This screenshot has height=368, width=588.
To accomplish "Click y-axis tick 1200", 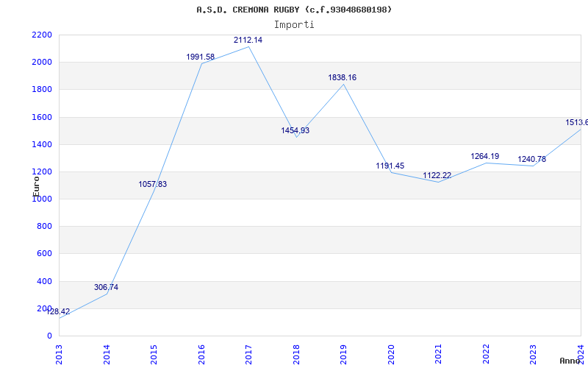I will (x=42, y=172).
